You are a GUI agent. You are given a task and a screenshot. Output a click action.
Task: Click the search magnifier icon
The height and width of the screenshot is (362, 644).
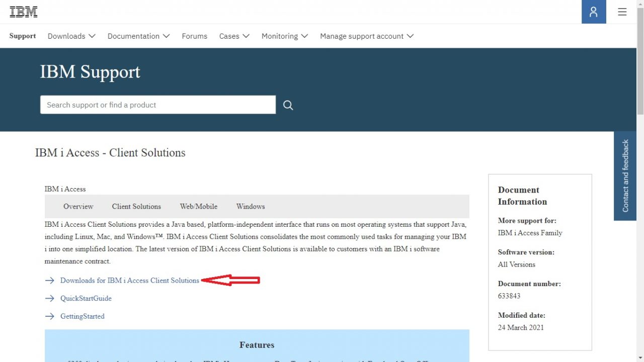point(288,105)
